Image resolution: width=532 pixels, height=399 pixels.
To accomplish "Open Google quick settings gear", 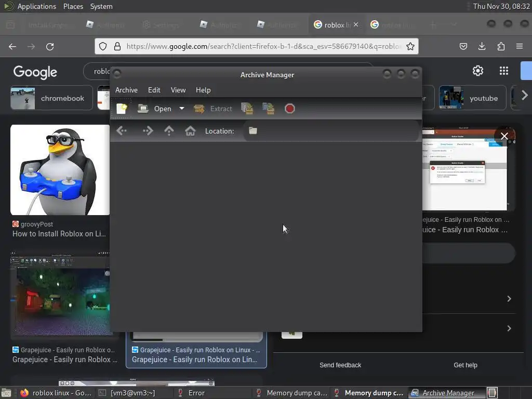I will (x=478, y=71).
